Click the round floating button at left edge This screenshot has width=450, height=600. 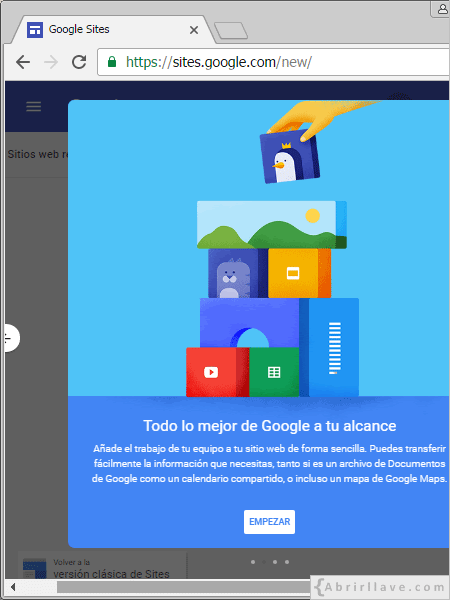tap(12, 338)
